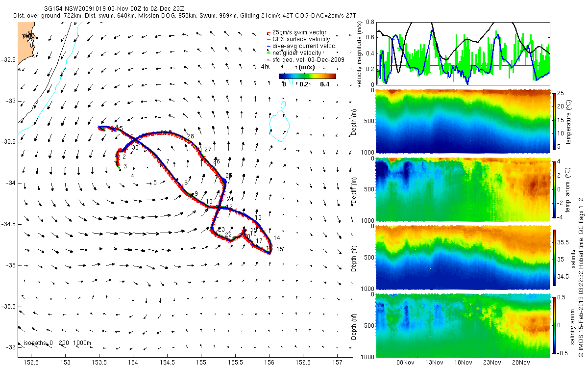The height and width of the screenshot is (368, 588).
Task: Click the black sfc geo. vel. legend arrow
Action: click(x=269, y=59)
